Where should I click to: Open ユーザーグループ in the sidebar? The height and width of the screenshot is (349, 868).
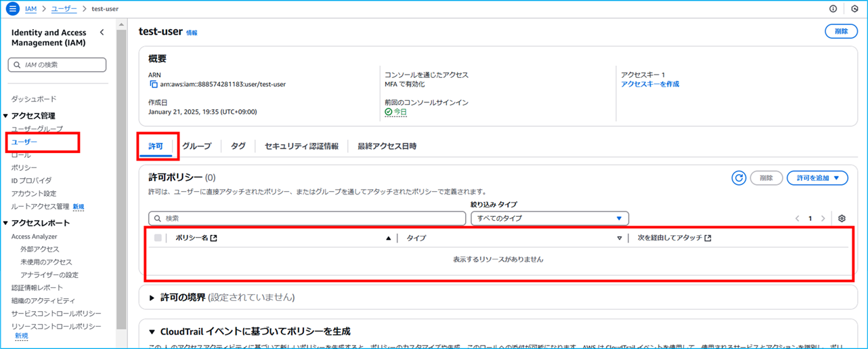(37, 129)
